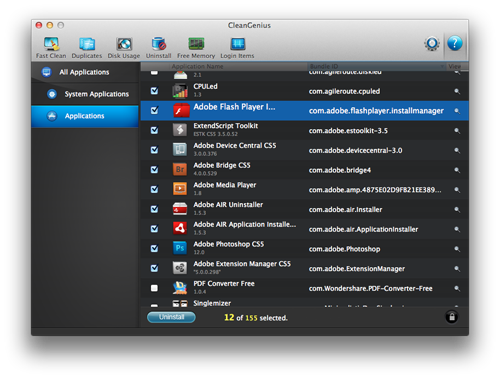Uncheck the Adobe AIR Uninstaller checkbox
Image resolution: width=500 pixels, height=379 pixels.
(154, 209)
